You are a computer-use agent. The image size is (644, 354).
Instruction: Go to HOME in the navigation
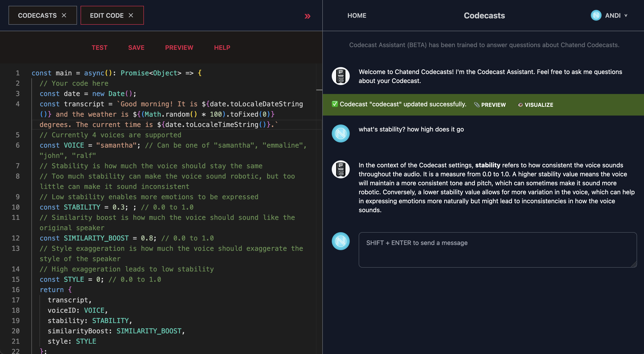click(x=357, y=15)
